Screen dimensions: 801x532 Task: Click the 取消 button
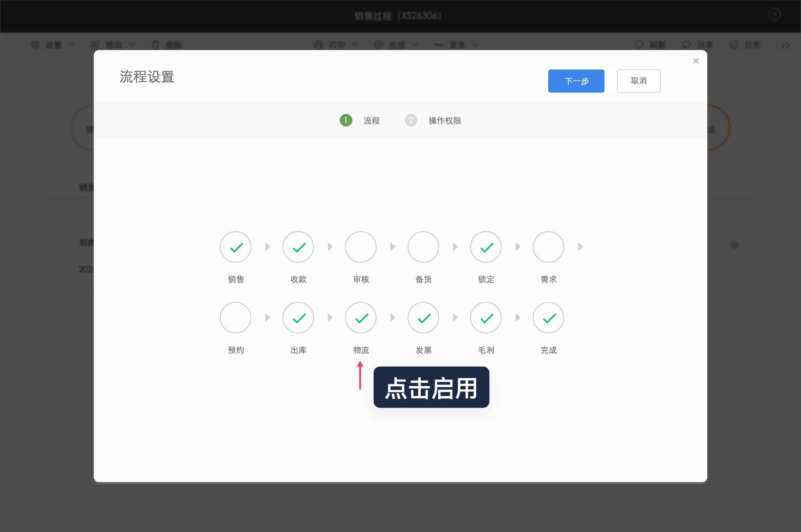[639, 81]
